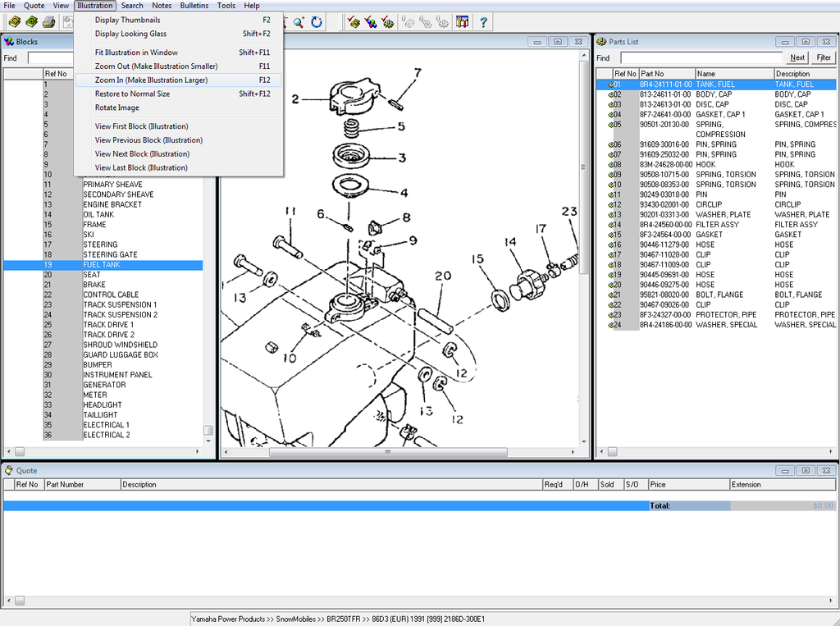Click the bookshelf icon beside the help icon
Viewport: 840px width, 626px height.
tap(463, 22)
